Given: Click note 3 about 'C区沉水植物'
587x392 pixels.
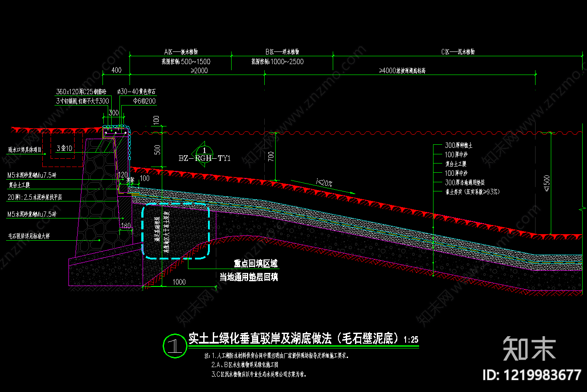Looking at the screenshot, I should tap(259, 375).
